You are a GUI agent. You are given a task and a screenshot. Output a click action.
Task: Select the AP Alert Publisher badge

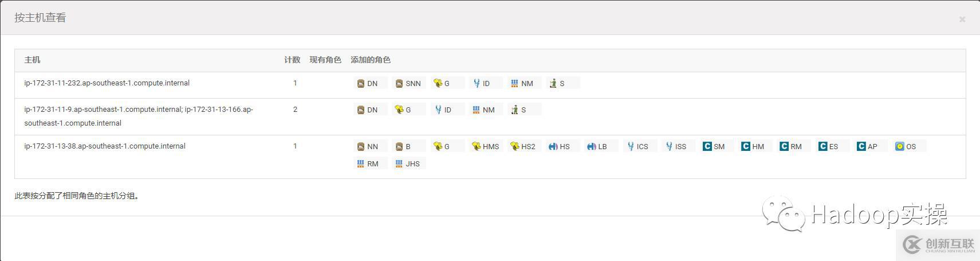click(x=867, y=147)
